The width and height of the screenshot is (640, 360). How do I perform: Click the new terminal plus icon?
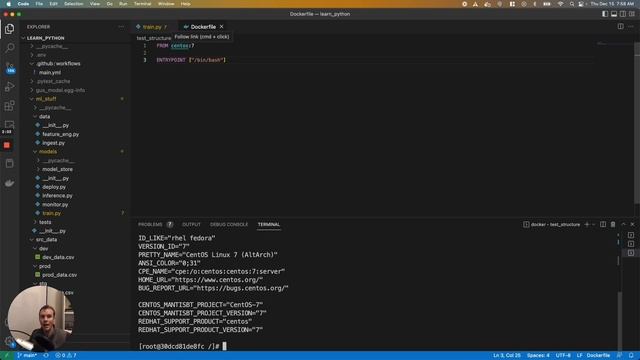(x=587, y=224)
